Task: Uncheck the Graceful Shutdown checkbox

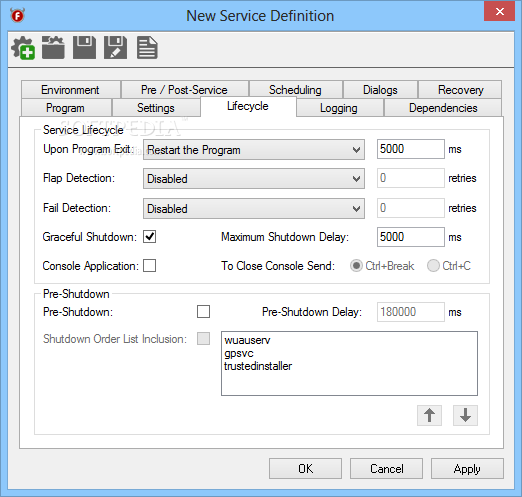Action: pos(149,237)
